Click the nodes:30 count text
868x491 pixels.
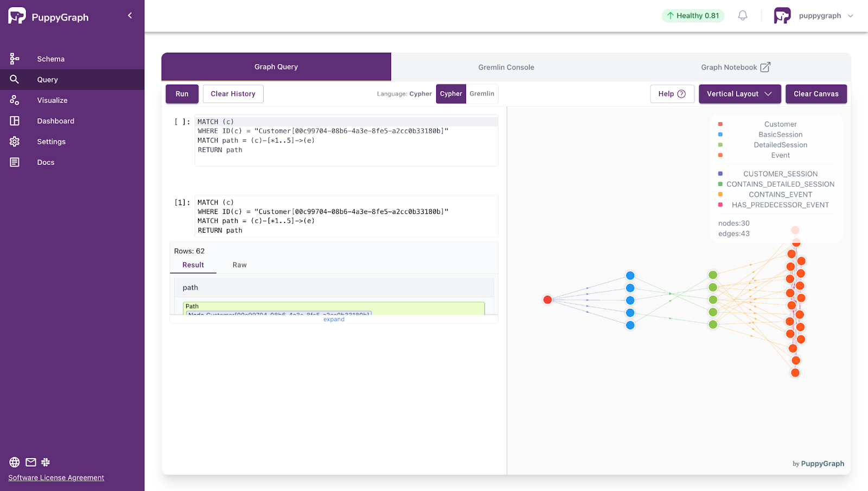click(733, 223)
